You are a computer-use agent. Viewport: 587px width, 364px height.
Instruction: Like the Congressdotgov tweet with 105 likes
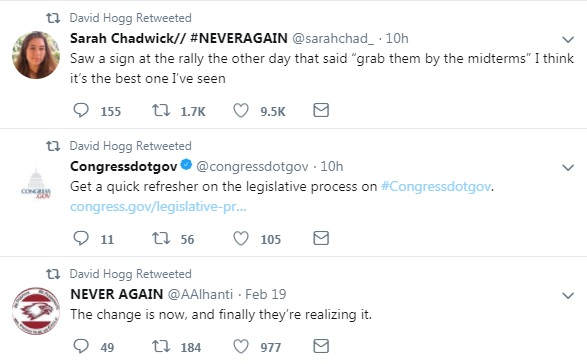pyautogui.click(x=241, y=238)
